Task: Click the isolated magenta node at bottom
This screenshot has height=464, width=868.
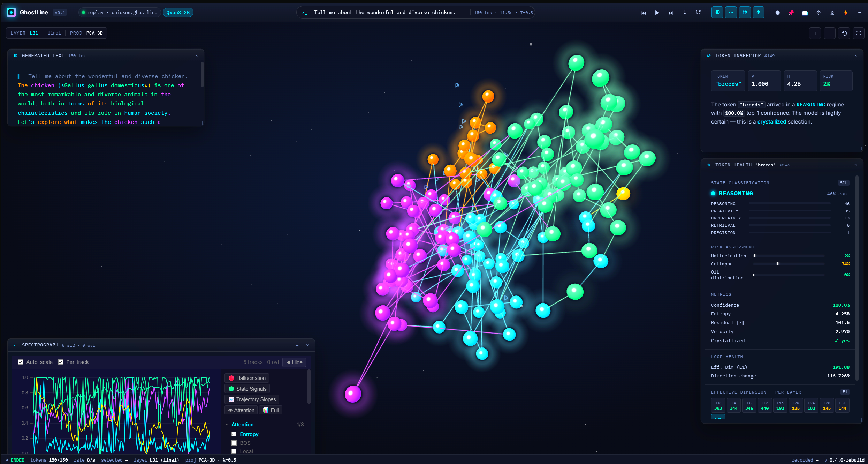Action: coord(353,394)
